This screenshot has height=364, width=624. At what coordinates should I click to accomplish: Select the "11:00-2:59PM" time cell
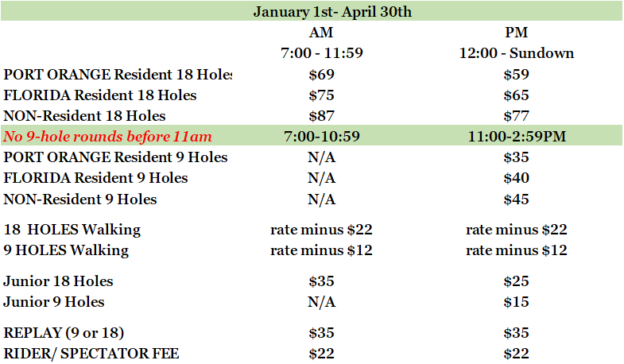tap(516, 137)
